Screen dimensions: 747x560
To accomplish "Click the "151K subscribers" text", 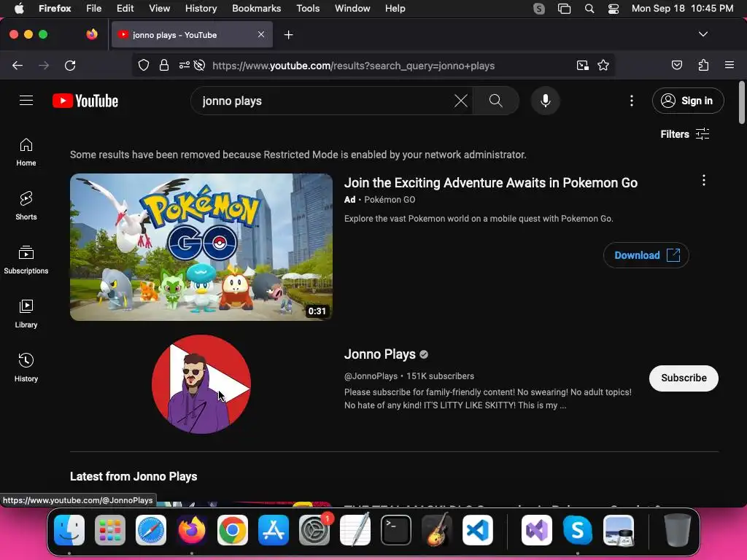I will click(440, 376).
